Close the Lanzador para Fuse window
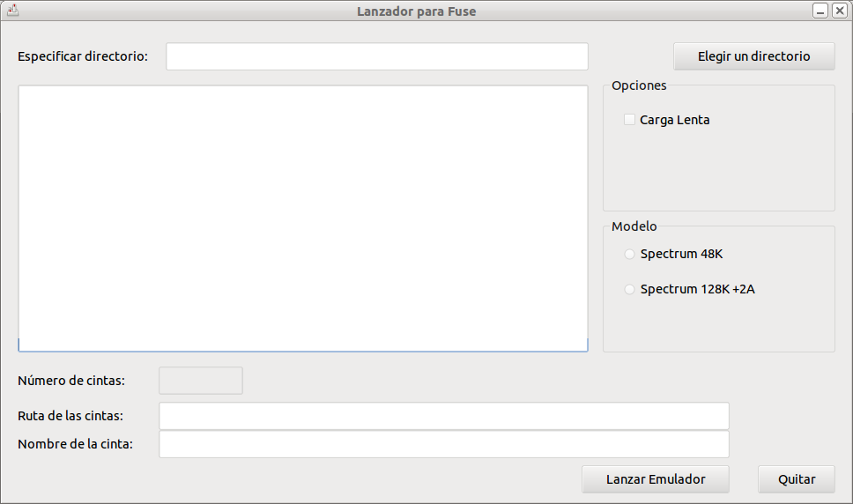Image resolution: width=853 pixels, height=504 pixels. [x=840, y=11]
